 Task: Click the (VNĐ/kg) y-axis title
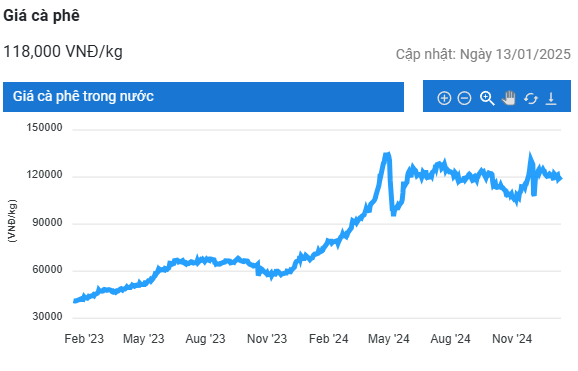coord(12,221)
